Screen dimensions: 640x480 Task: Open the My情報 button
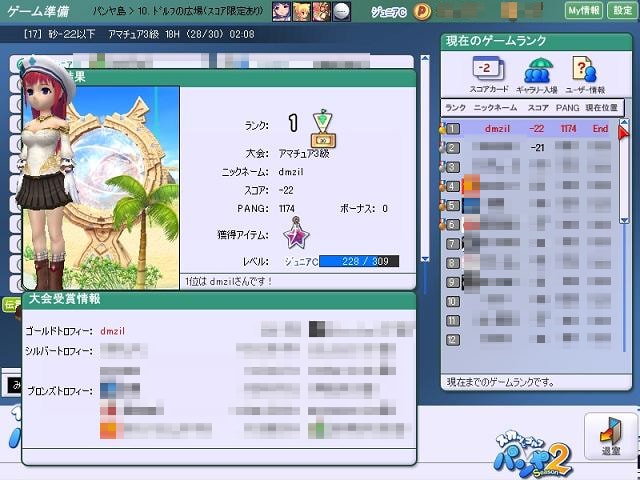click(584, 10)
